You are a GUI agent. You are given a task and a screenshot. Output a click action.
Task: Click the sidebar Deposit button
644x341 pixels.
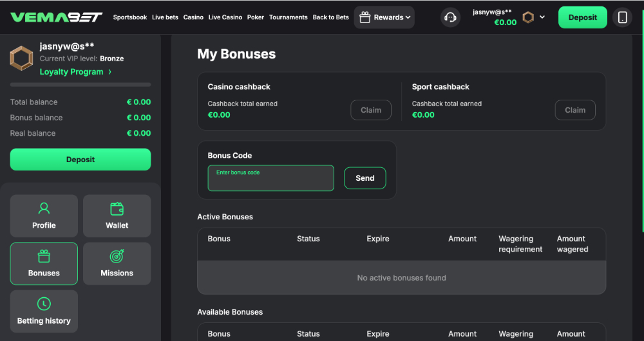(x=80, y=160)
